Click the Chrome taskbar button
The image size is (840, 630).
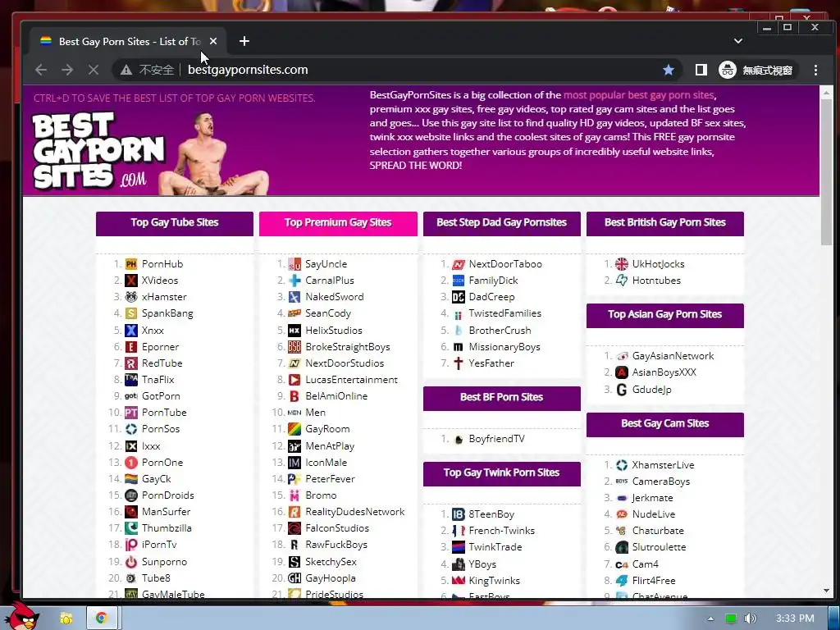101,619
